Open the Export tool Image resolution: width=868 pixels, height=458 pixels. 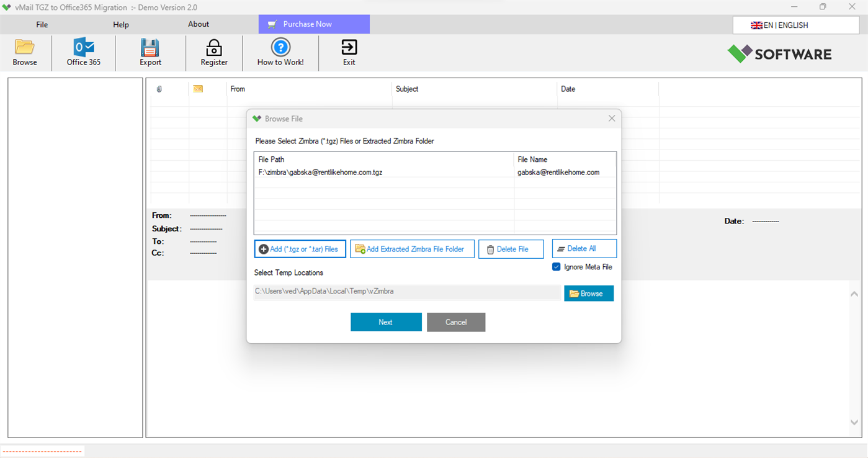pyautogui.click(x=150, y=52)
